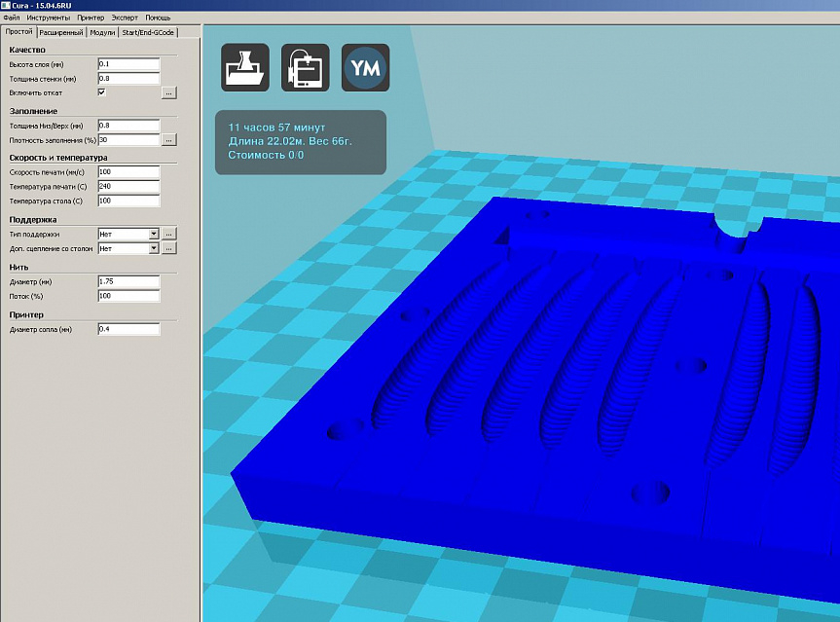
Task: Open retraction settings '...' button
Action: coord(168,92)
